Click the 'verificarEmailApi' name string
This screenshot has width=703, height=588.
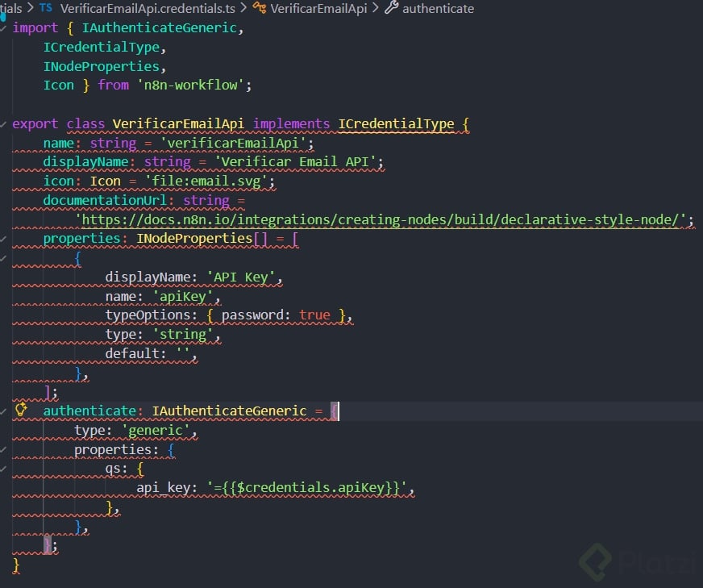pos(234,143)
